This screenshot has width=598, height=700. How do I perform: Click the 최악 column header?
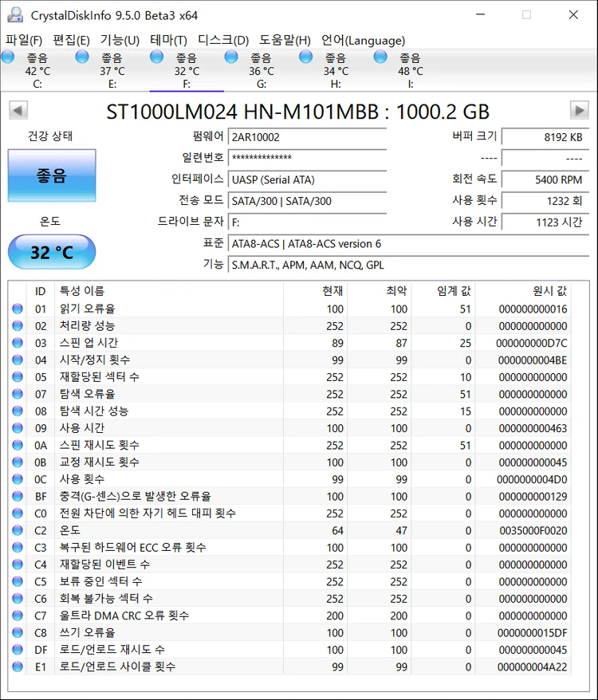[x=380, y=291]
